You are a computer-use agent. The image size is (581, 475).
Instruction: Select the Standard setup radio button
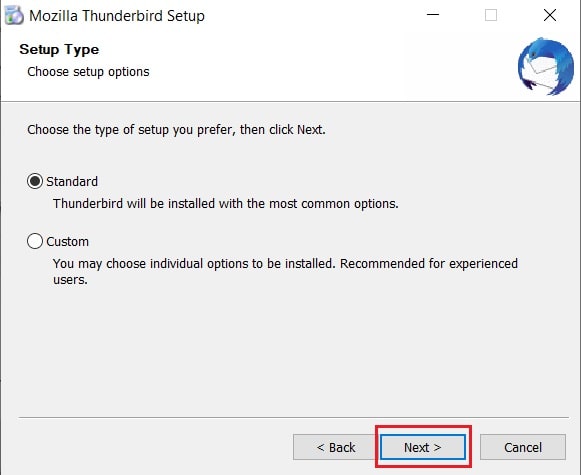pyautogui.click(x=35, y=181)
